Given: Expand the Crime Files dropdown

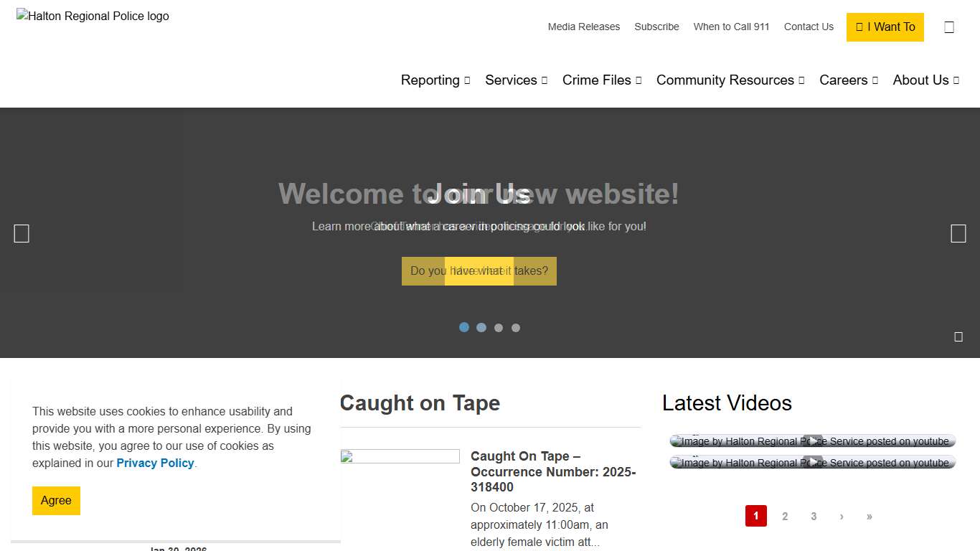Looking at the screenshot, I should pyautogui.click(x=601, y=80).
